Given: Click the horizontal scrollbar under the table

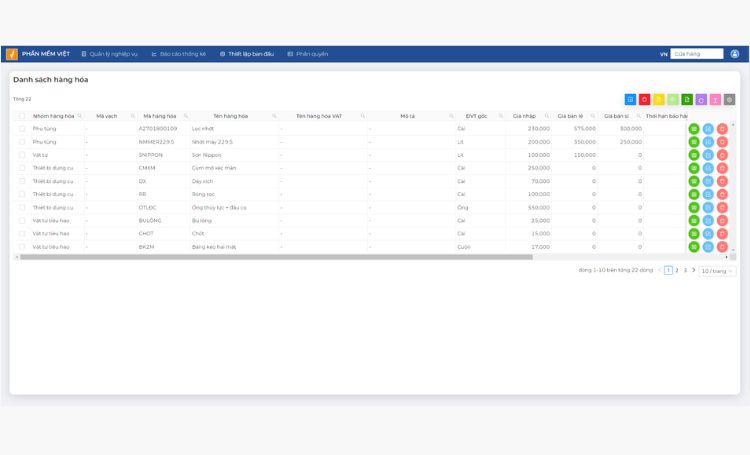Looking at the screenshot, I should [276, 257].
